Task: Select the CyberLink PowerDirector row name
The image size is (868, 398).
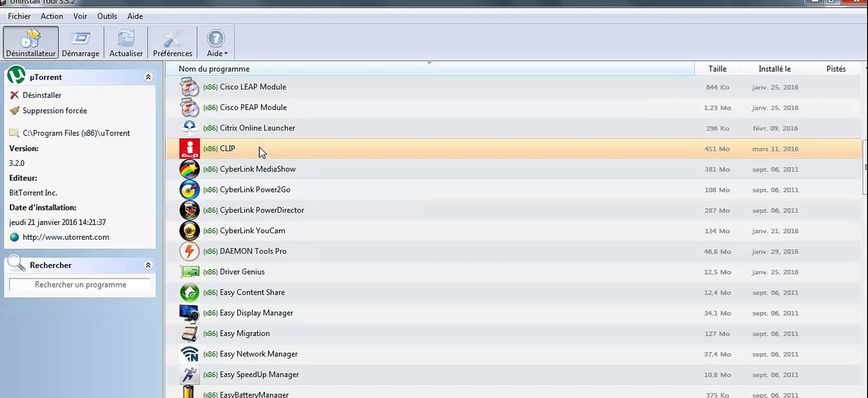Action: pyautogui.click(x=262, y=210)
